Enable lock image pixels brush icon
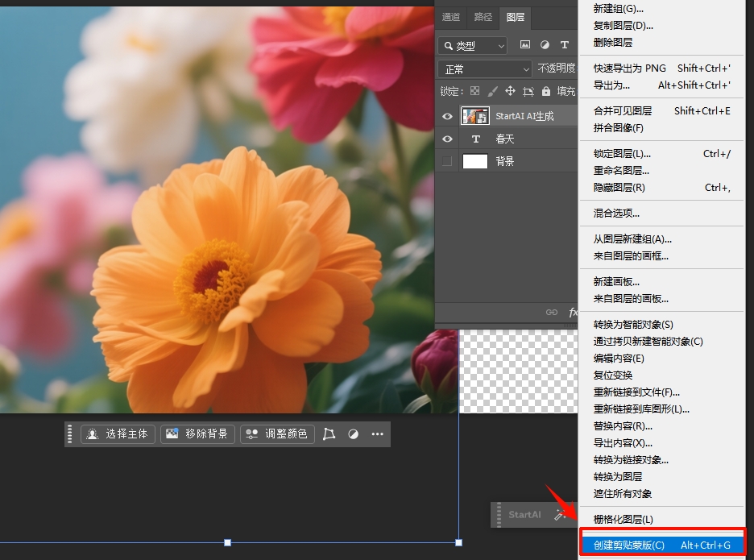This screenshot has height=560, width=754. 491,91
